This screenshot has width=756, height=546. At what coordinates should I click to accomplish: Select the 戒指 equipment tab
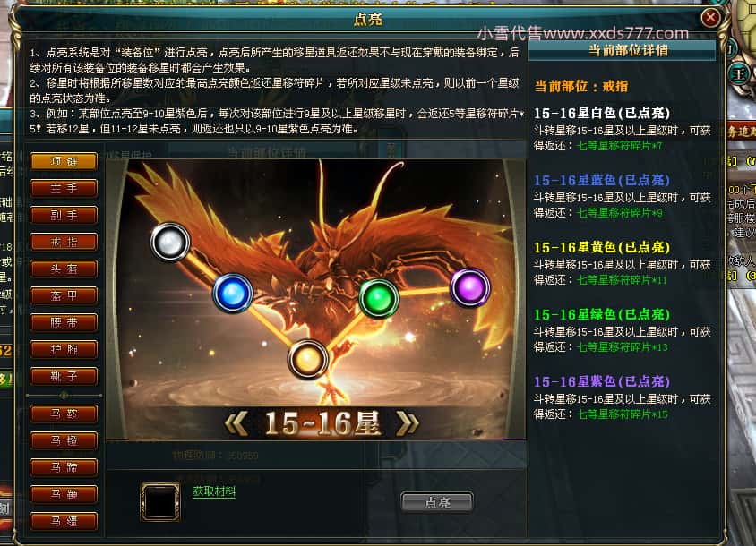(x=64, y=242)
